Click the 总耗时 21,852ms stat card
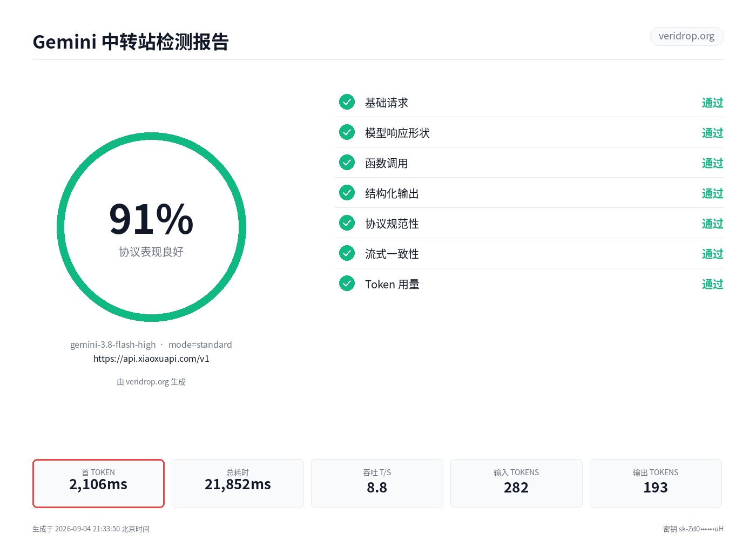The image size is (756, 540). tap(238, 483)
